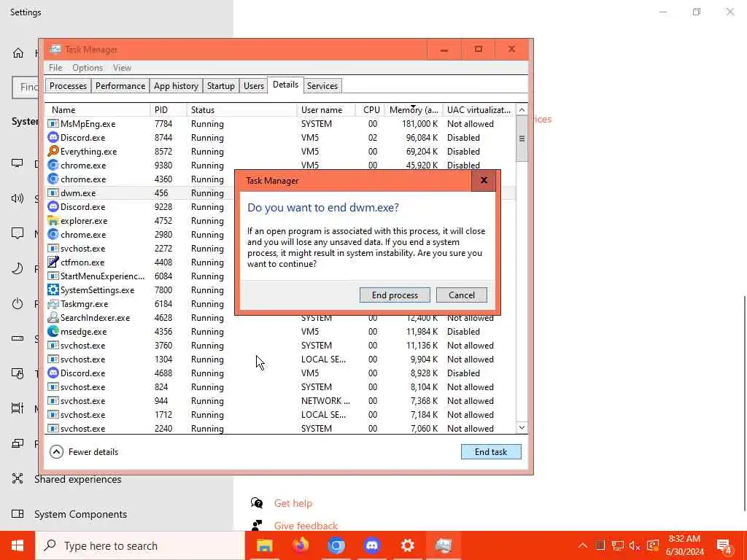Select dwm.exe process icon
747x560 pixels.
(53, 192)
